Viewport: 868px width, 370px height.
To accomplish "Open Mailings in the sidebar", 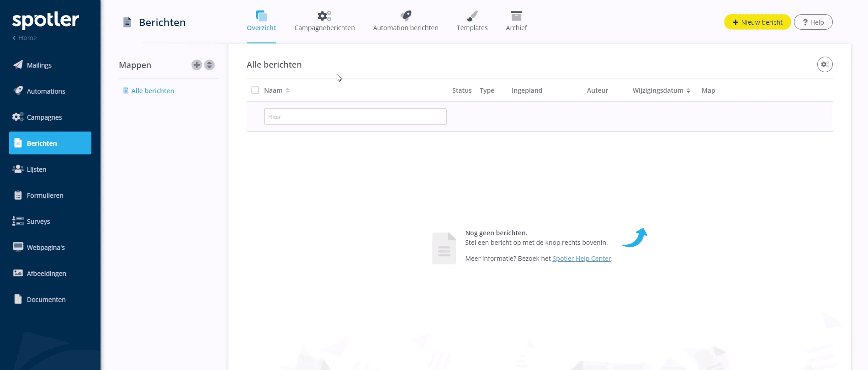I will [50, 65].
